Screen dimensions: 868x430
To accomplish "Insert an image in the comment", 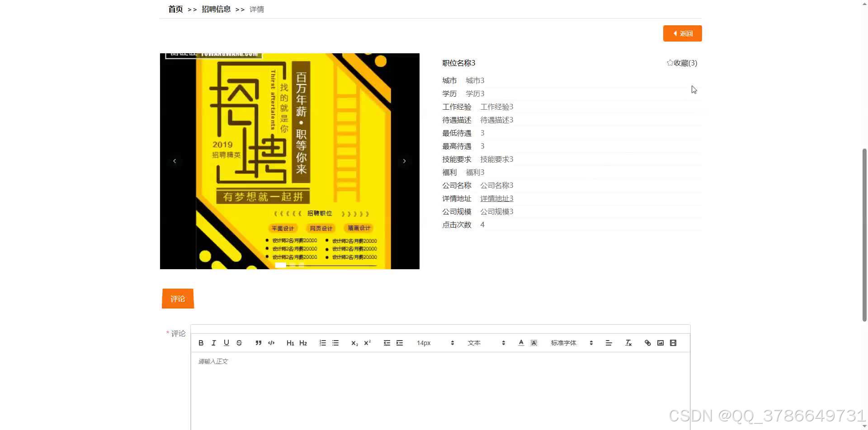I will point(660,343).
